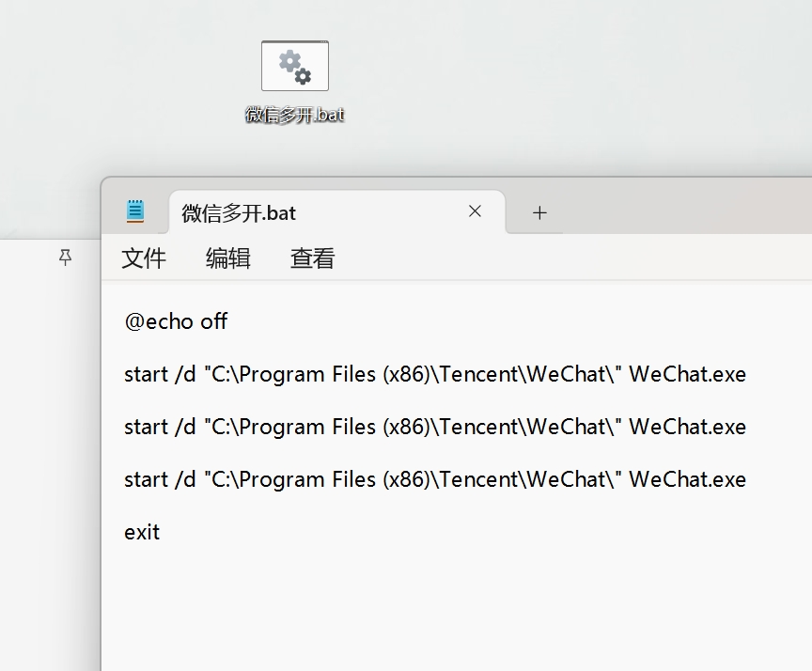Place cursor in the first start /d line
The width and height of the screenshot is (812, 671).
click(435, 374)
